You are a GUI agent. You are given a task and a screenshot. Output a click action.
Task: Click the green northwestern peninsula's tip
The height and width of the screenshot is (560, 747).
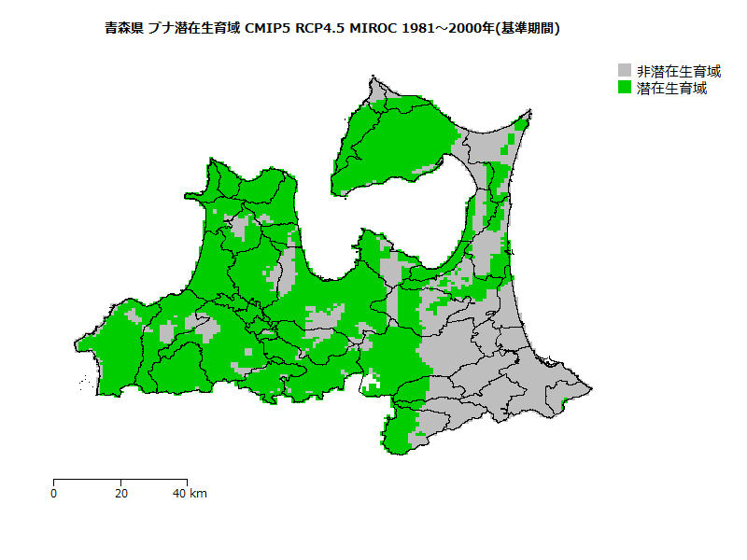[213, 170]
